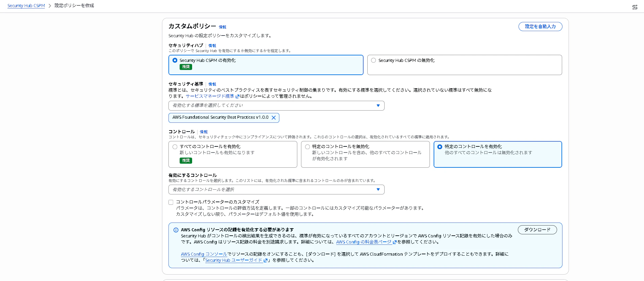
Task: Click 推奨 badge under Security Hub CSPM の有効化
Action: 186,67
